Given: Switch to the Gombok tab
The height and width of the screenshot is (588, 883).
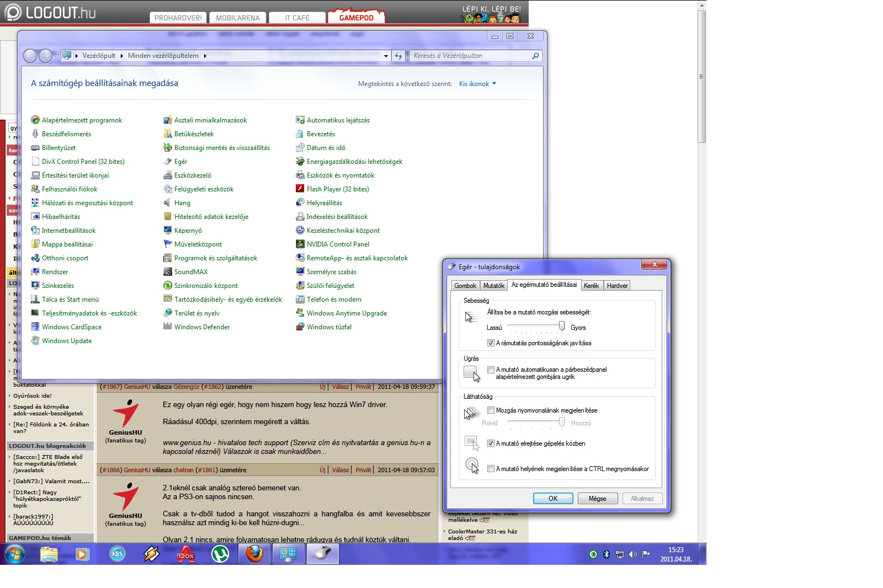Looking at the screenshot, I should (x=465, y=286).
